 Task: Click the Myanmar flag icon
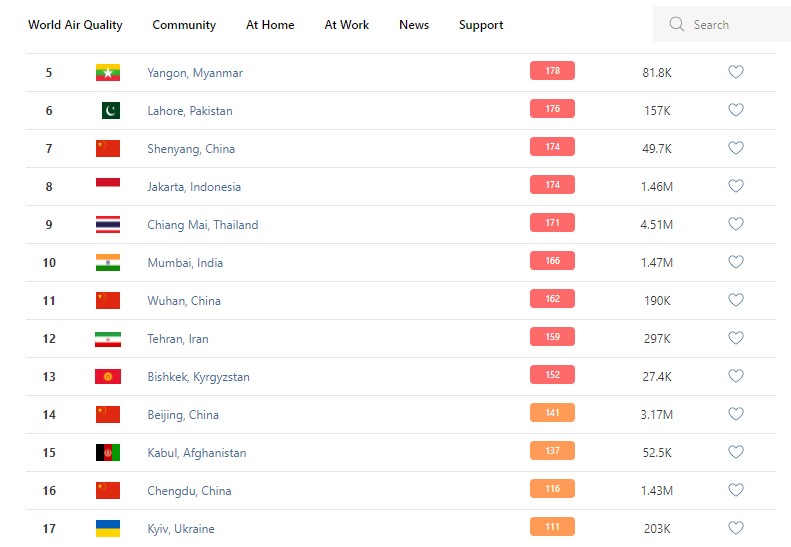click(x=108, y=73)
